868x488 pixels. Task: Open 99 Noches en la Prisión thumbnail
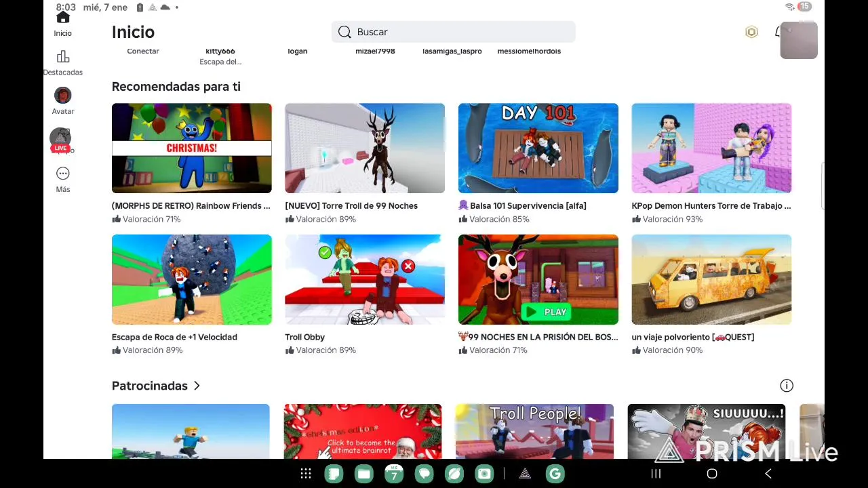[x=538, y=279]
